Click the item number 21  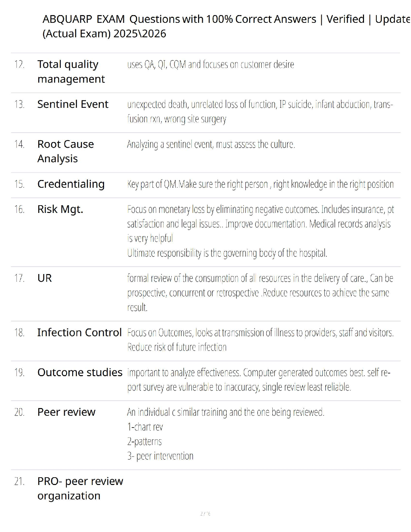(x=19, y=481)
